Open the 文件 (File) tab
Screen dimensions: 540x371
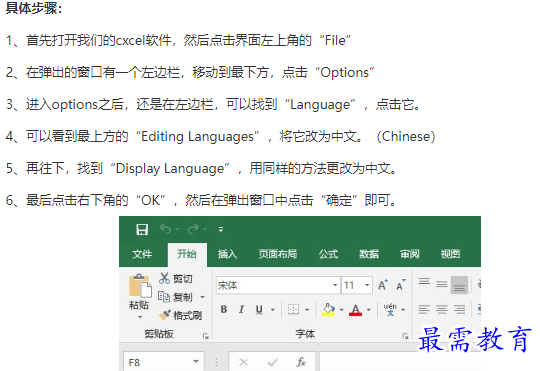pyautogui.click(x=142, y=254)
